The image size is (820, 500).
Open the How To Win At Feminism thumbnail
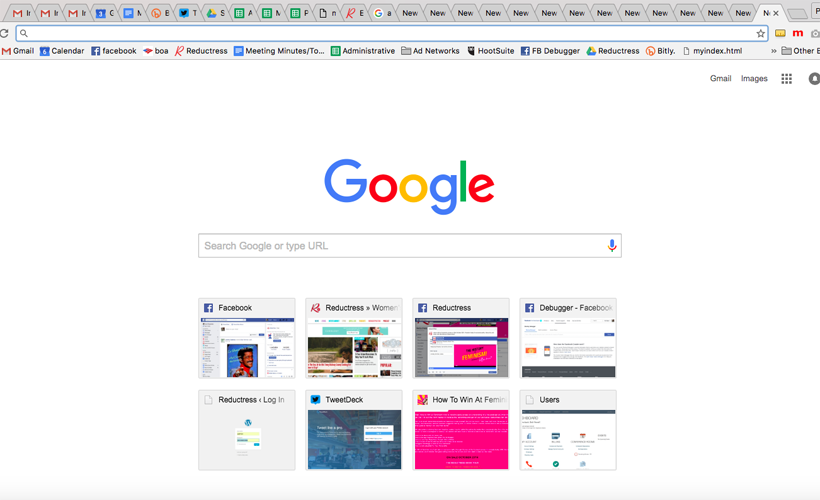[x=461, y=430]
